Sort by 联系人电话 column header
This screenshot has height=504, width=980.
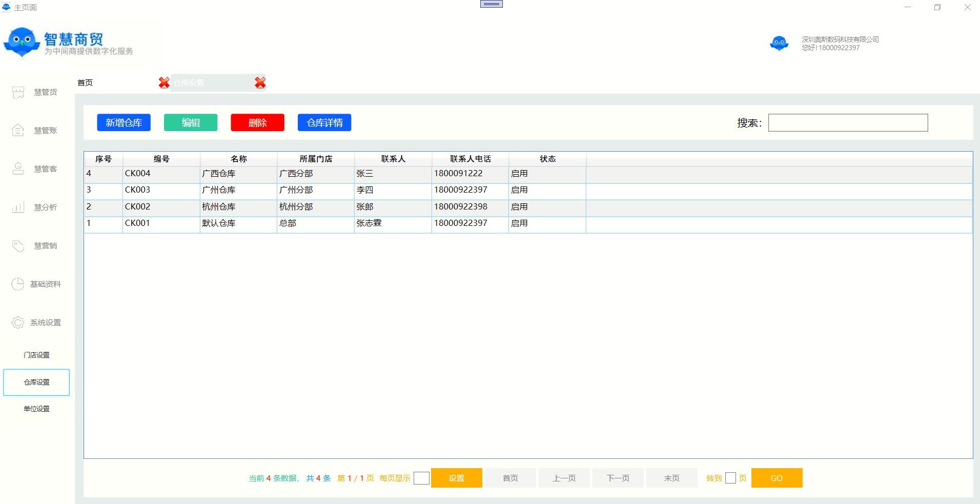[471, 159]
